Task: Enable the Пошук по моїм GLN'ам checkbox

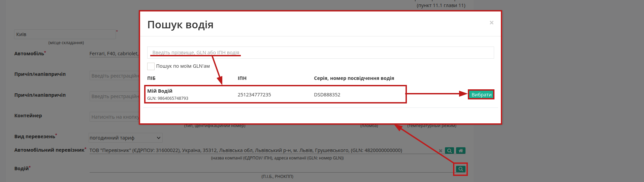Action: coord(151,66)
